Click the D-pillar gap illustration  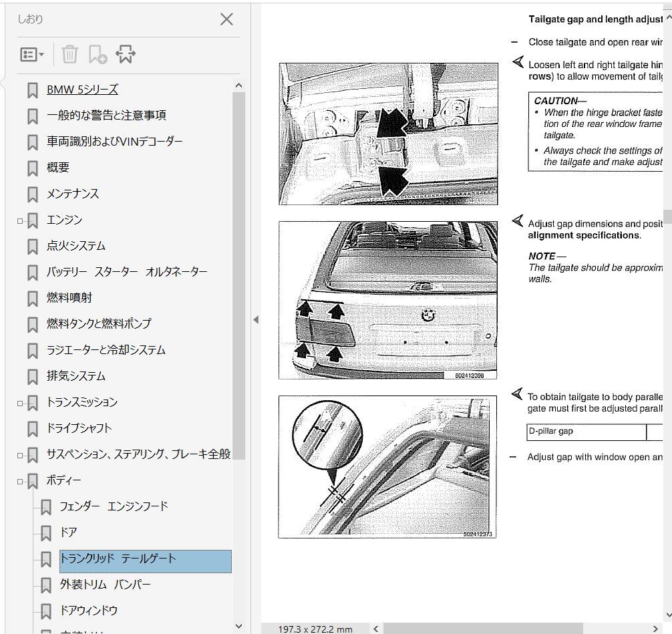tap(387, 467)
